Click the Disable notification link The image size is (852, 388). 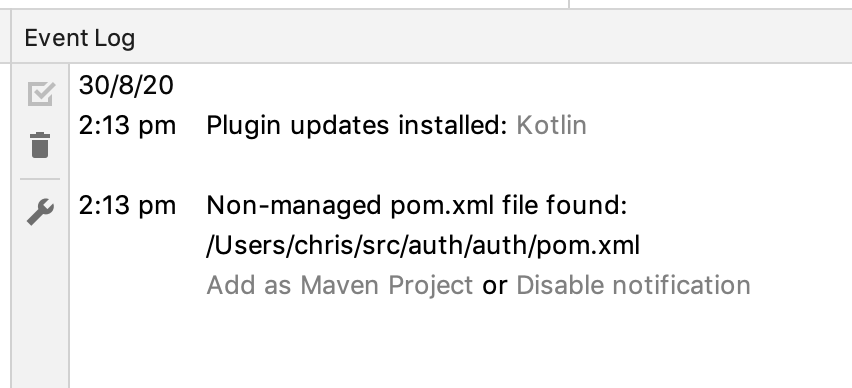click(633, 285)
